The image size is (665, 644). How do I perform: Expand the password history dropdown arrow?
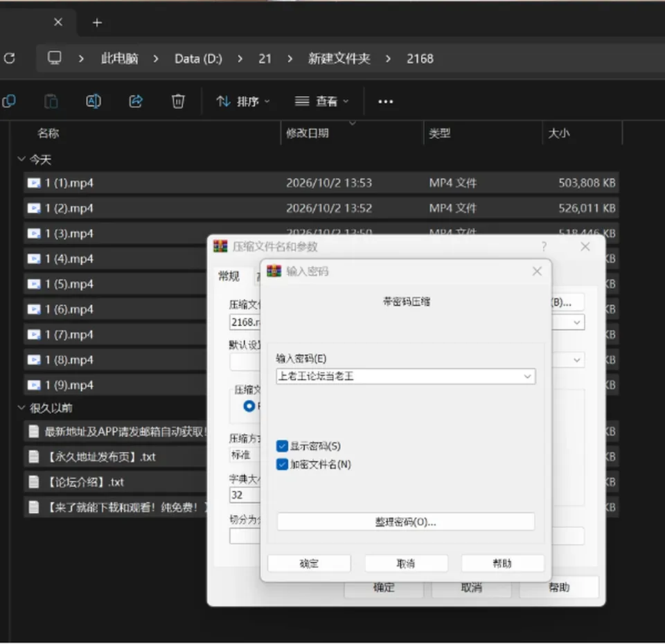527,377
